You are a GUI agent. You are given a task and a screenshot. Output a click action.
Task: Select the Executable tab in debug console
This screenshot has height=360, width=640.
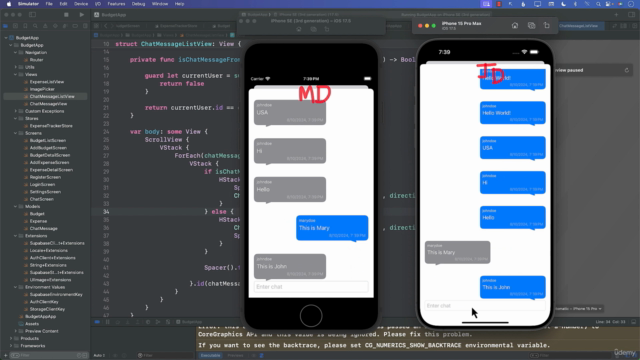[211, 356]
